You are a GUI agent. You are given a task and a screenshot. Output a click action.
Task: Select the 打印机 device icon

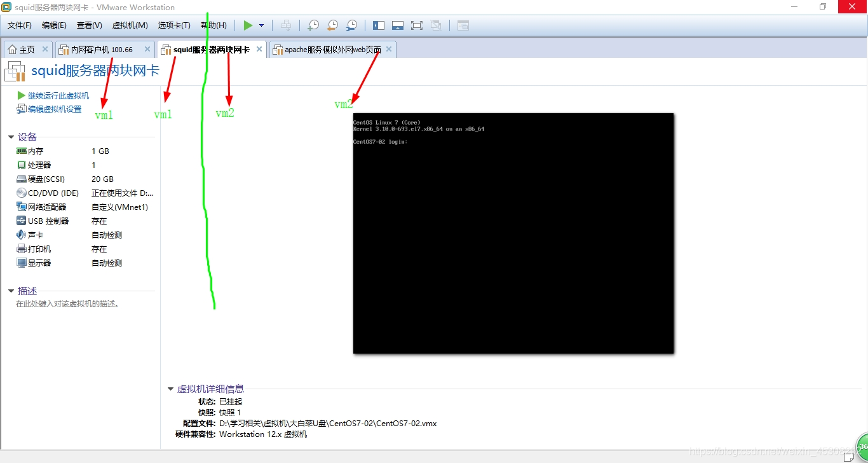22,249
